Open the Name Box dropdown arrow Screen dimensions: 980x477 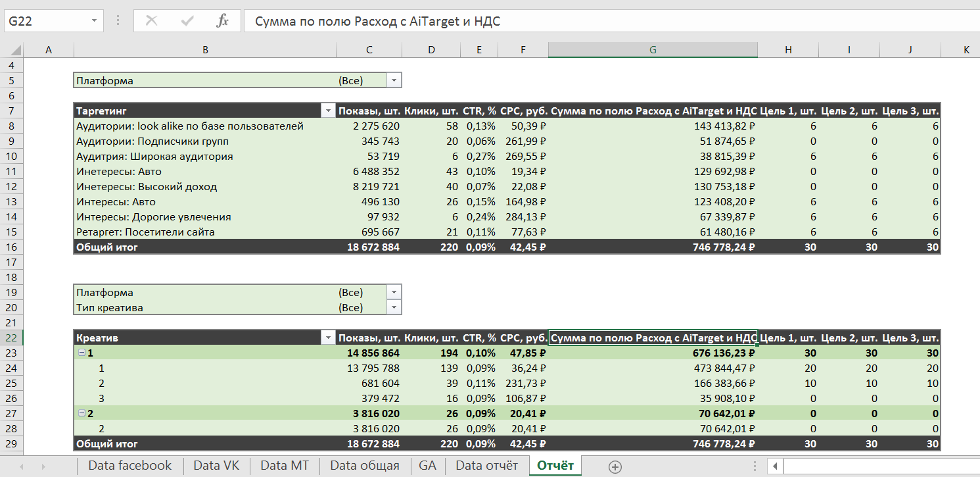coord(95,21)
